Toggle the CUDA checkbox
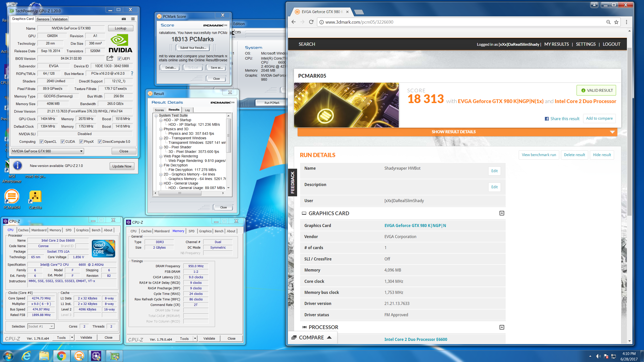The image size is (644, 362). click(63, 142)
